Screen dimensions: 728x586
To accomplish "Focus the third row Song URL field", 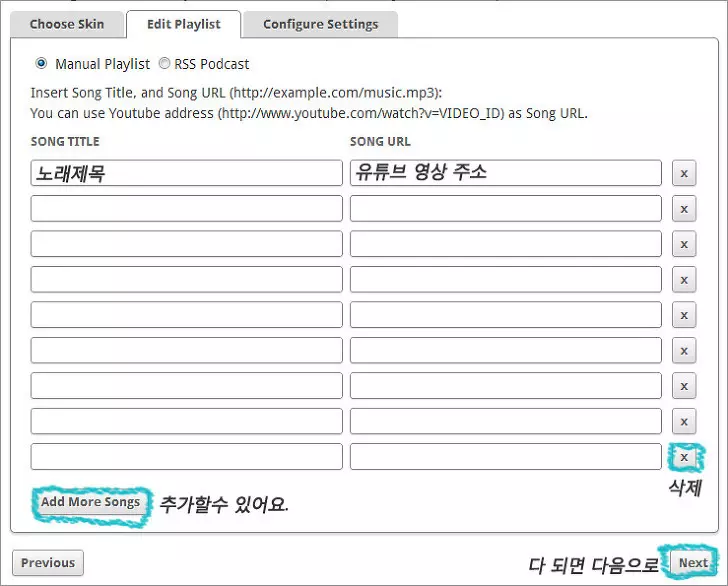I will tap(506, 244).
